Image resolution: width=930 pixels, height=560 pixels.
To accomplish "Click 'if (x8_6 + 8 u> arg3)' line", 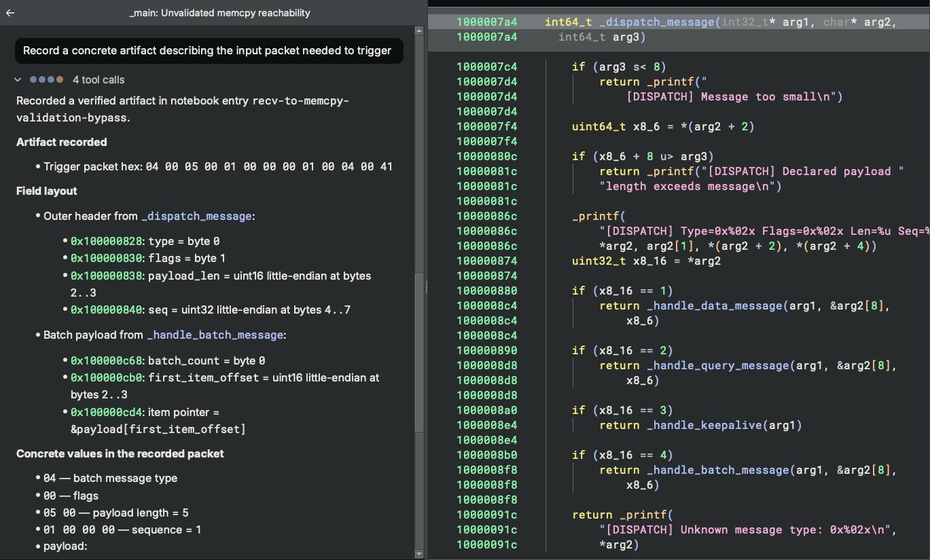I will 643,156.
